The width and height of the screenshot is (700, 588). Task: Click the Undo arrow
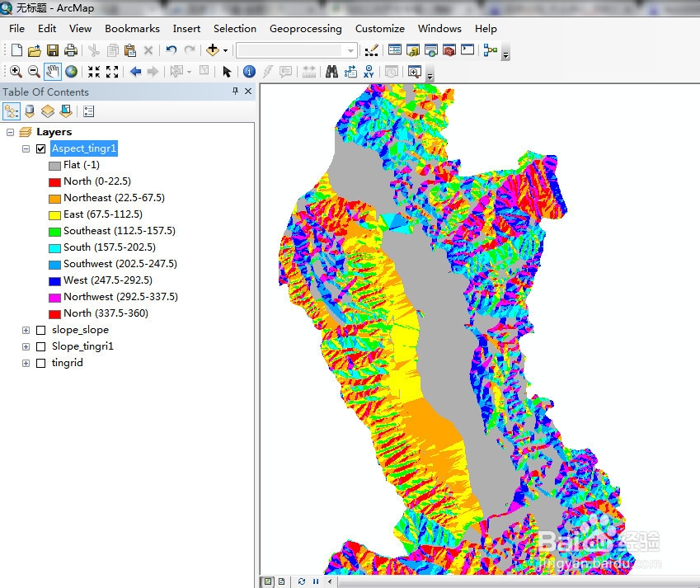point(171,50)
